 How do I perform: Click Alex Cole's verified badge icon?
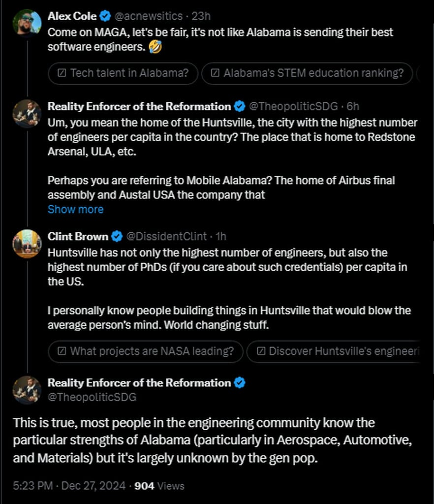[105, 16]
